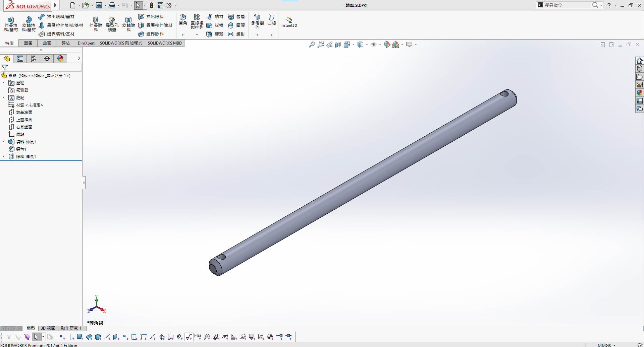Viewport: 644px width, 347px height.
Task: Select 前基準面 (Front Plane)
Action: coord(20,113)
